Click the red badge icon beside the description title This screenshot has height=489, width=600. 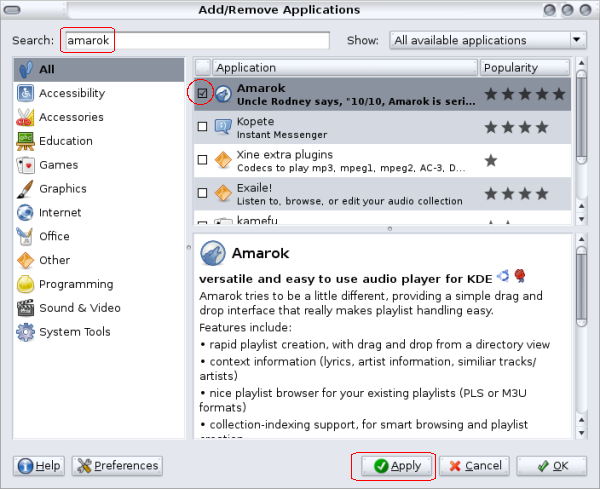click(x=520, y=275)
